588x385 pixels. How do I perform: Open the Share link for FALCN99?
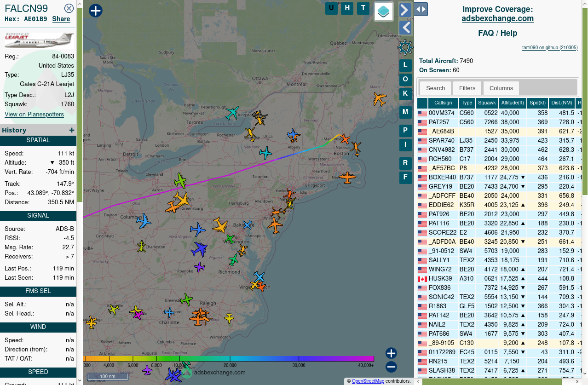[61, 19]
